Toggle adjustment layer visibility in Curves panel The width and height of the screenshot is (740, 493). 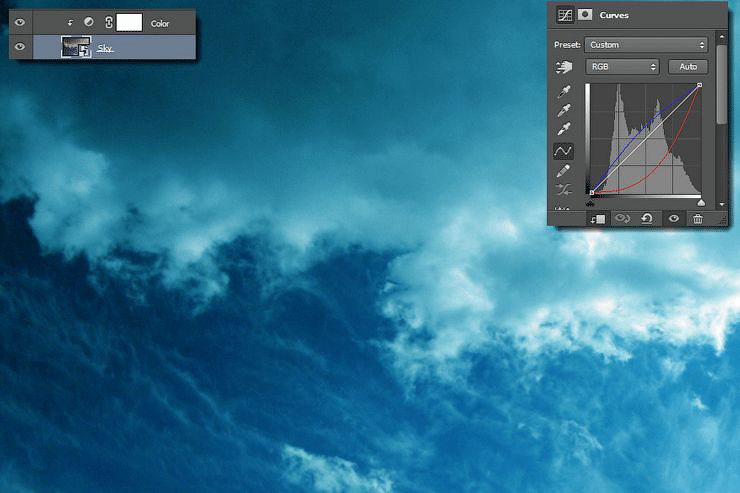click(673, 218)
